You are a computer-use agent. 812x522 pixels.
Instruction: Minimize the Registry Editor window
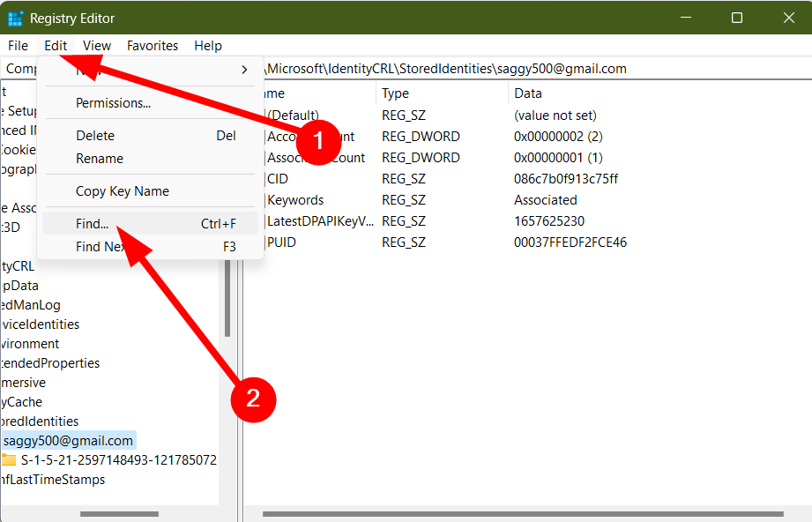tap(686, 18)
